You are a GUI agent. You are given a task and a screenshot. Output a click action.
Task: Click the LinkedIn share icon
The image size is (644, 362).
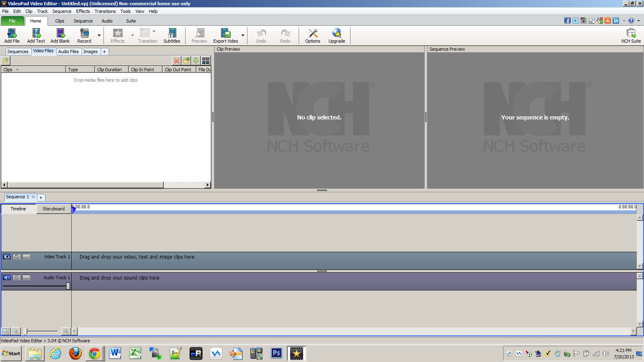[616, 21]
